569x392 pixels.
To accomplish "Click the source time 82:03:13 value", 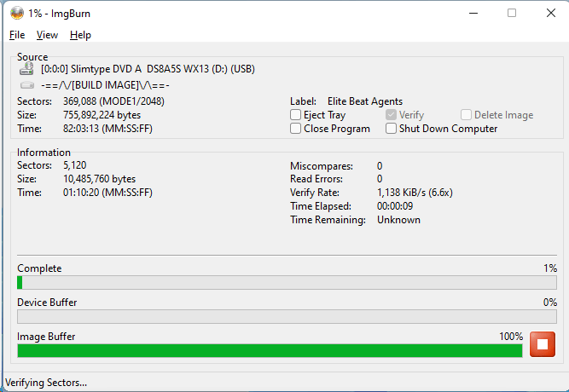I will [107, 129].
